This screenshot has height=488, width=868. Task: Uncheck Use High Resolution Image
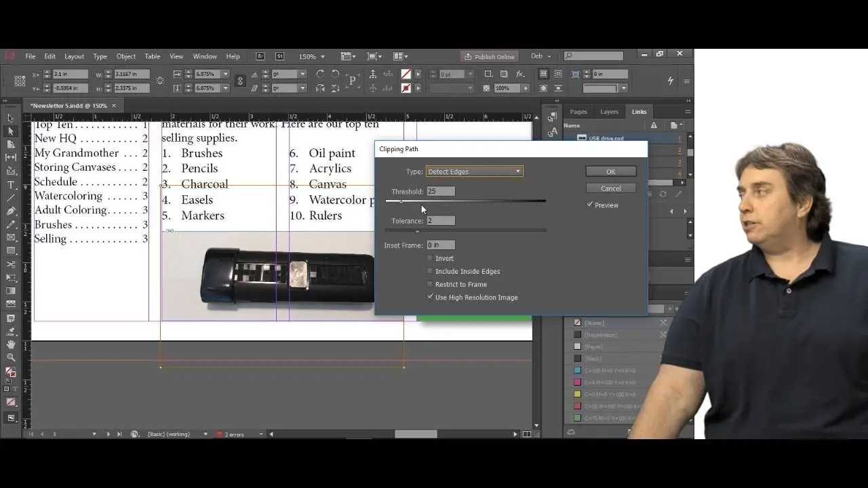[x=430, y=297]
